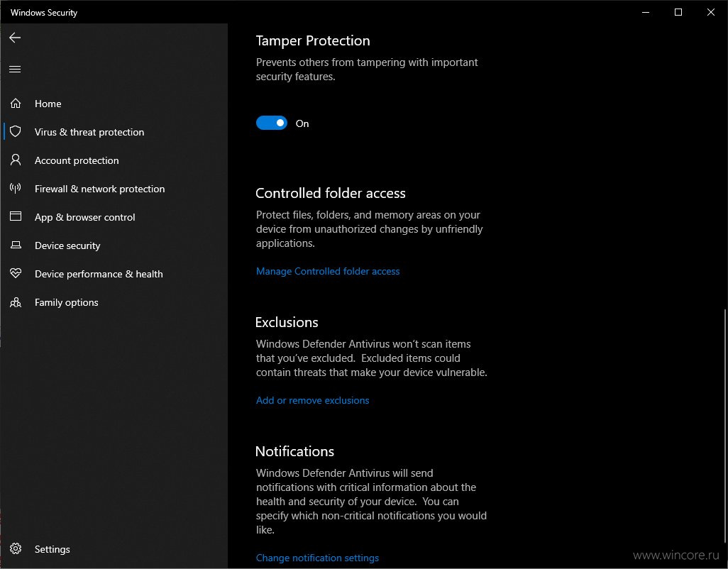Click the antenna icon for Firewall
The width and height of the screenshot is (728, 569).
(16, 189)
